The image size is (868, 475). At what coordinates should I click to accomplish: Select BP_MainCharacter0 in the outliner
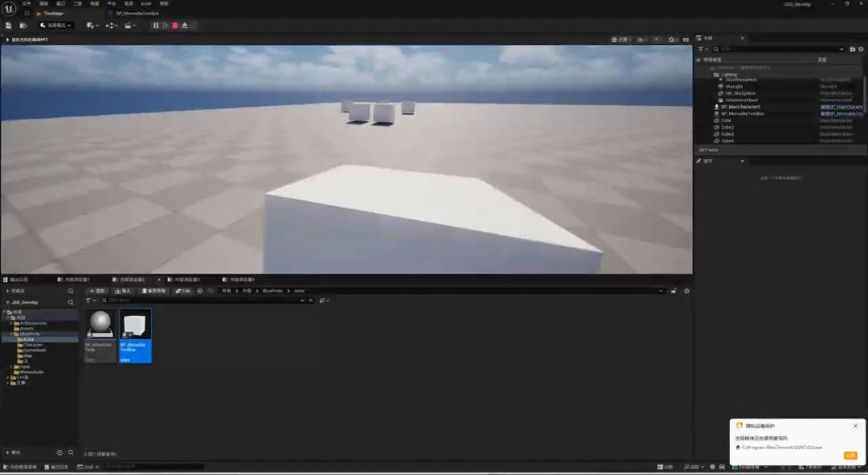pyautogui.click(x=741, y=107)
